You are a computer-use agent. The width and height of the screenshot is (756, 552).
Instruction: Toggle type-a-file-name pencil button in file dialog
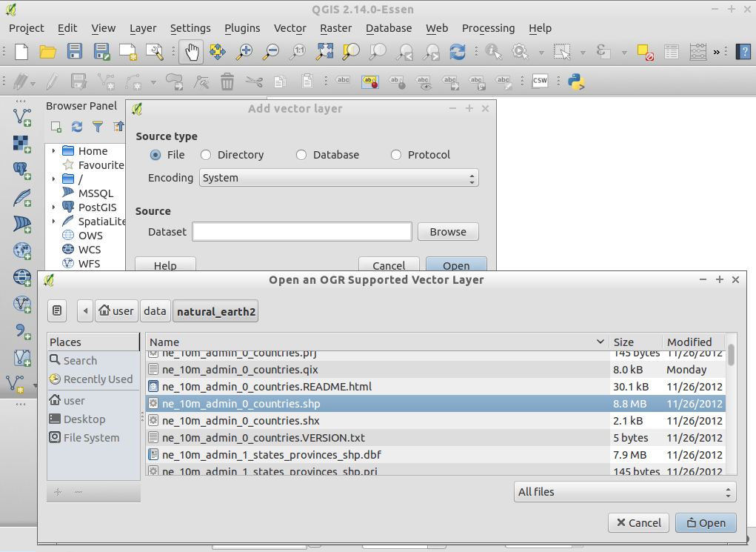coord(57,310)
